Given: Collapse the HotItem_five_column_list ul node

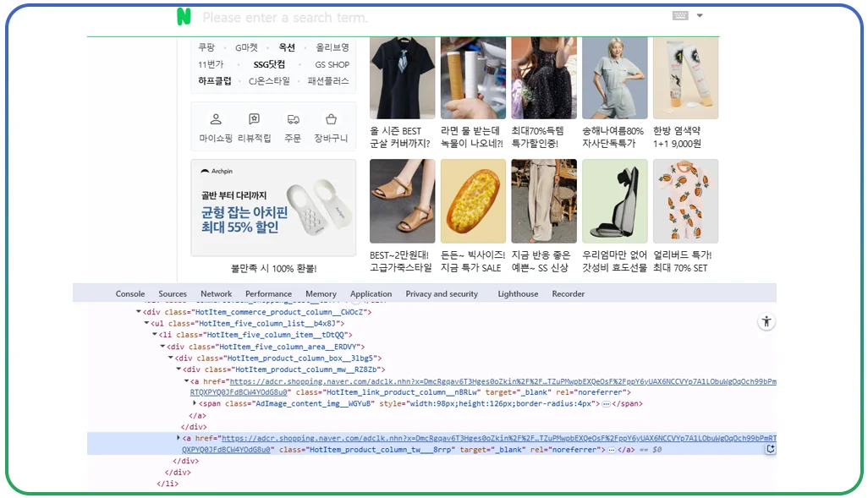Looking at the screenshot, I should coord(146,324).
